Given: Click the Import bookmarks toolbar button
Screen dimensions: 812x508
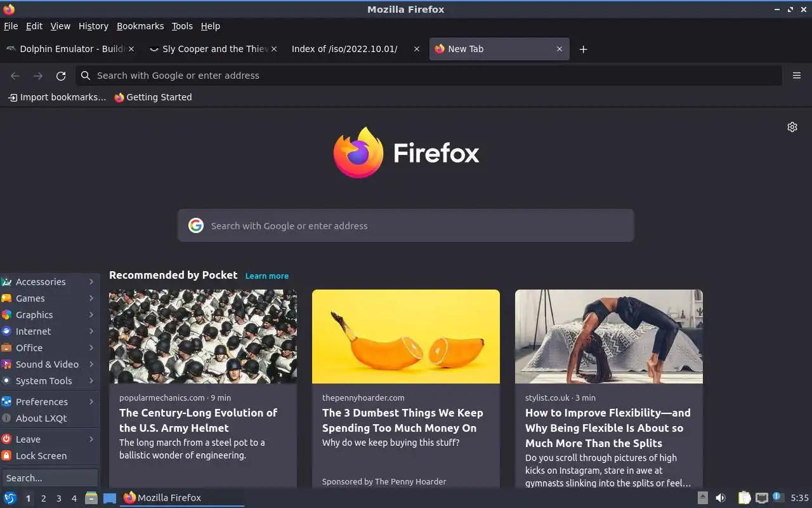Looking at the screenshot, I should click(x=57, y=97).
